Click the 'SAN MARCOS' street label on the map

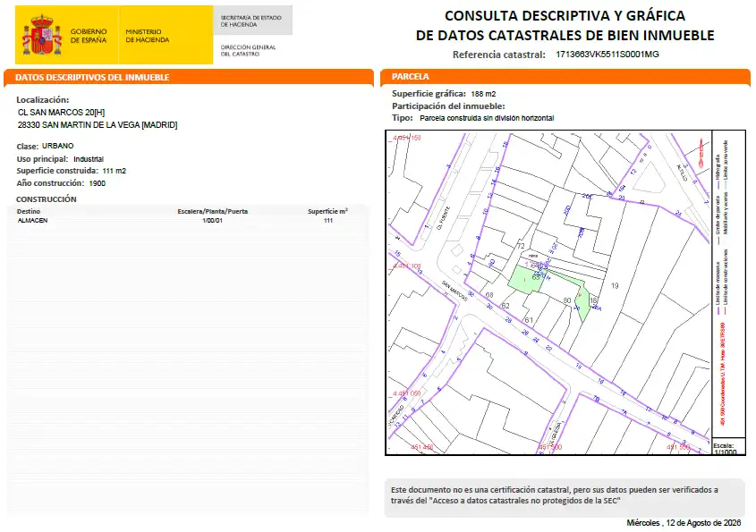pyautogui.click(x=454, y=291)
